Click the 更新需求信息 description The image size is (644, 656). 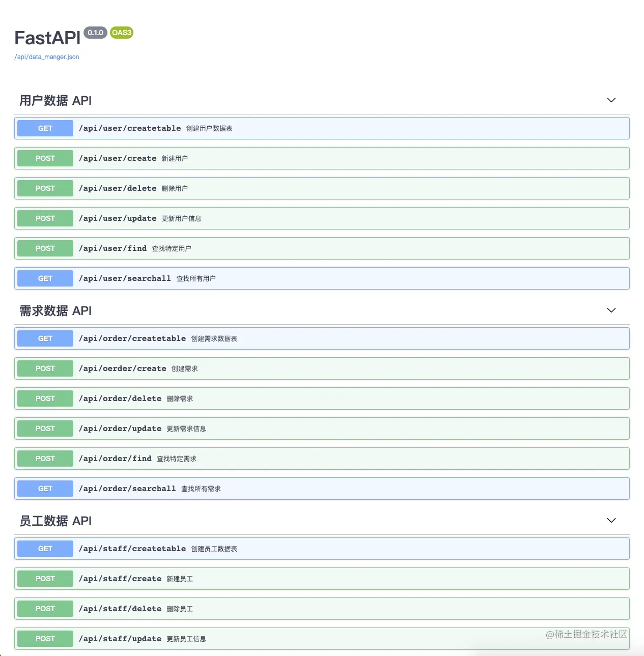186,429
